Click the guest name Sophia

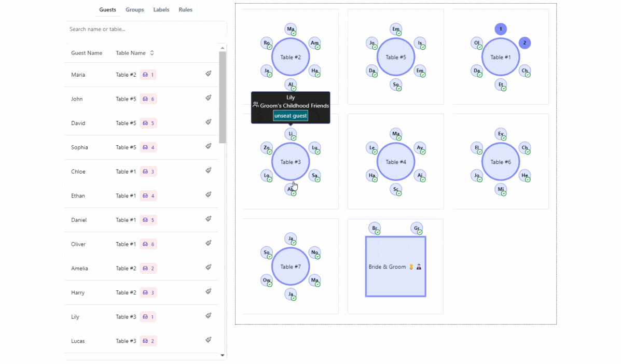click(79, 147)
